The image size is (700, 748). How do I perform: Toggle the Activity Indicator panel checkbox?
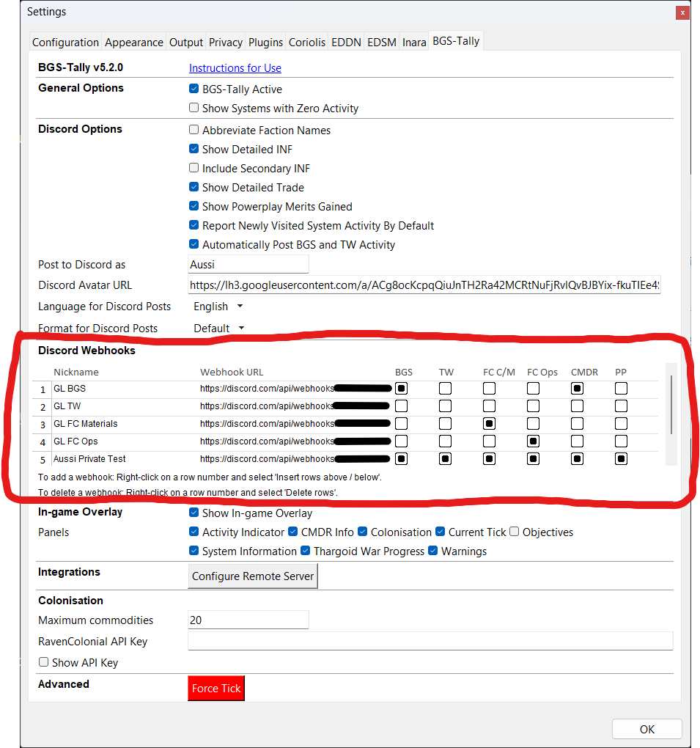[x=194, y=532]
